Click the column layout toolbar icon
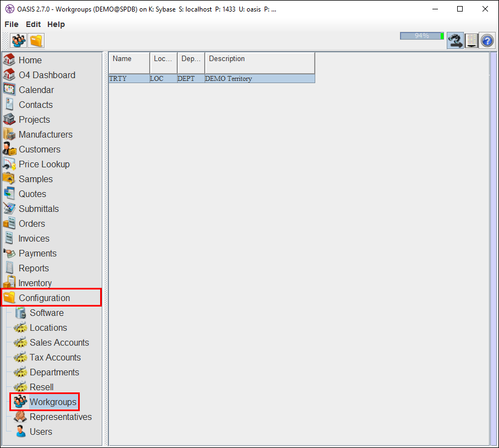Image resolution: width=499 pixels, height=448 pixels. [471, 40]
